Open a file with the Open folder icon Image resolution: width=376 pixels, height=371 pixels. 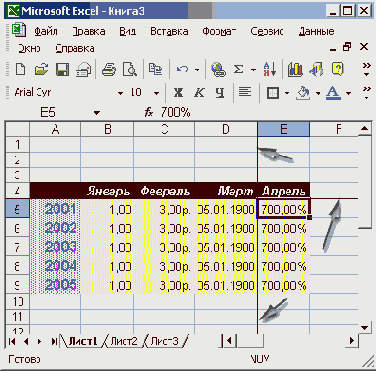(41, 69)
